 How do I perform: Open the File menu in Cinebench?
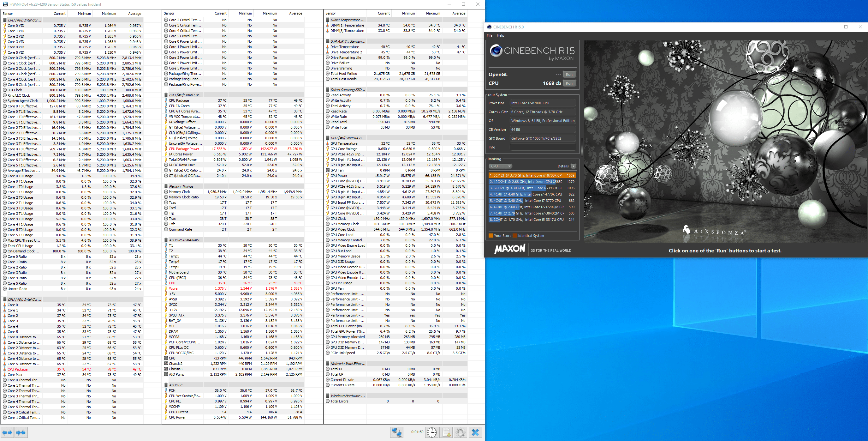coord(489,35)
